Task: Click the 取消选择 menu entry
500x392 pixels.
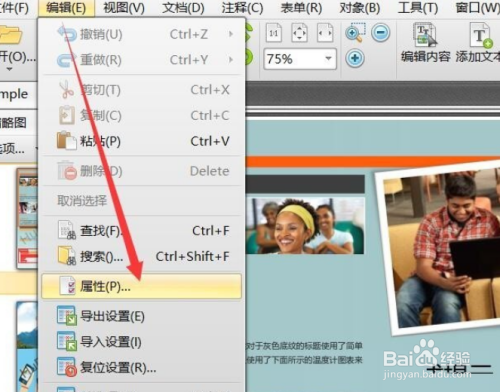Action: tap(141, 201)
